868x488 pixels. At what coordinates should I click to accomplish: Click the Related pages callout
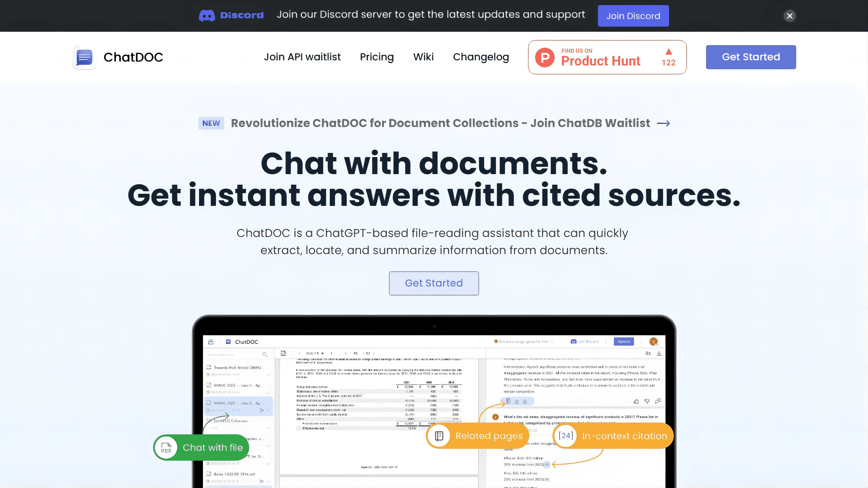click(477, 436)
